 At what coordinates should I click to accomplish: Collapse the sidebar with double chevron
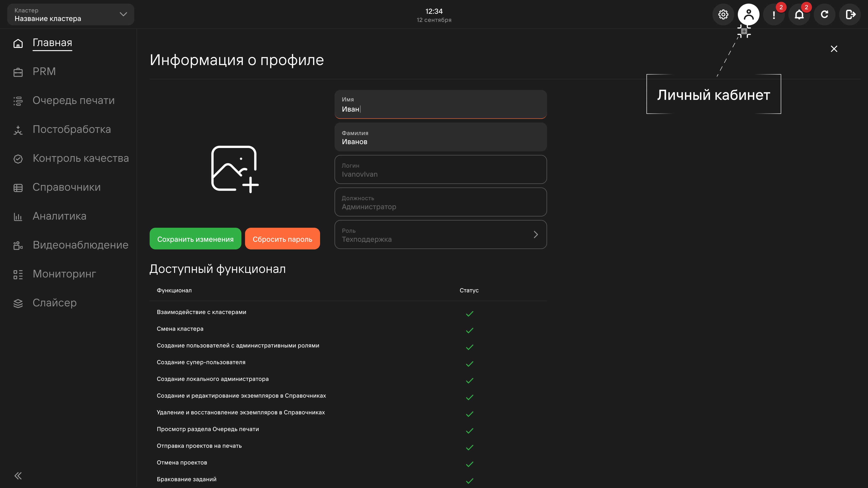tap(18, 476)
